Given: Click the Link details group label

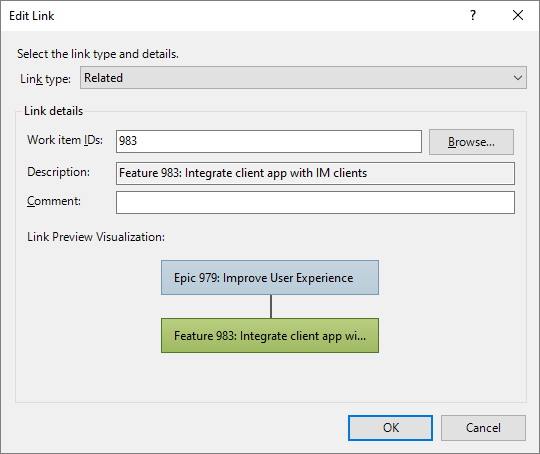Looking at the screenshot, I should pyautogui.click(x=53, y=111).
